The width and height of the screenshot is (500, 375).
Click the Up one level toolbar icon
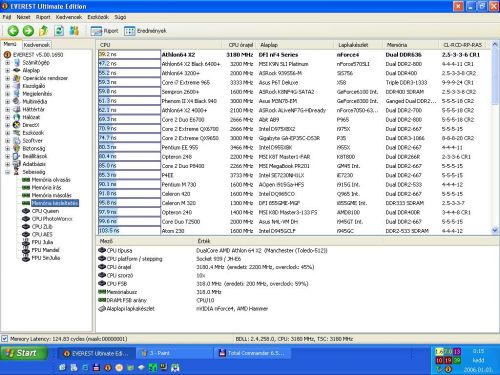pos(43,31)
